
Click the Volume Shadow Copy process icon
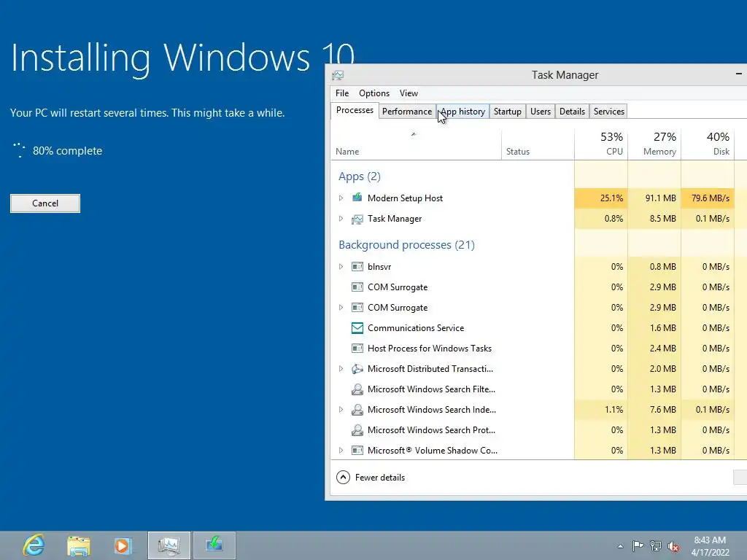[357, 451]
